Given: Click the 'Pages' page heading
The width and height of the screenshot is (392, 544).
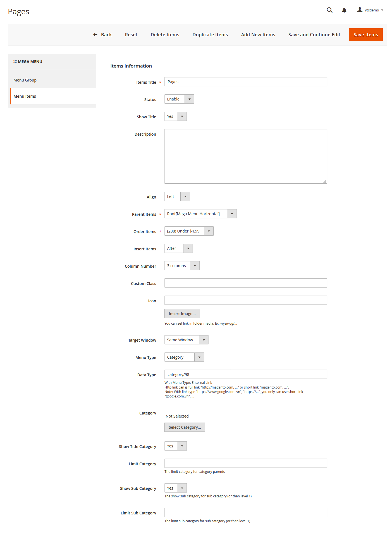Looking at the screenshot, I should pos(18,11).
